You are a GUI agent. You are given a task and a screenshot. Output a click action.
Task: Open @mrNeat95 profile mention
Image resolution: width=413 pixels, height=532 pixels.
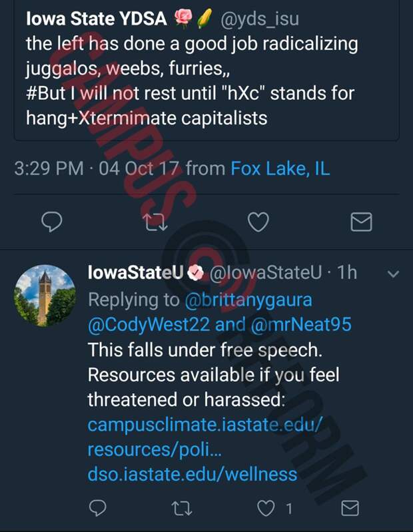point(301,325)
